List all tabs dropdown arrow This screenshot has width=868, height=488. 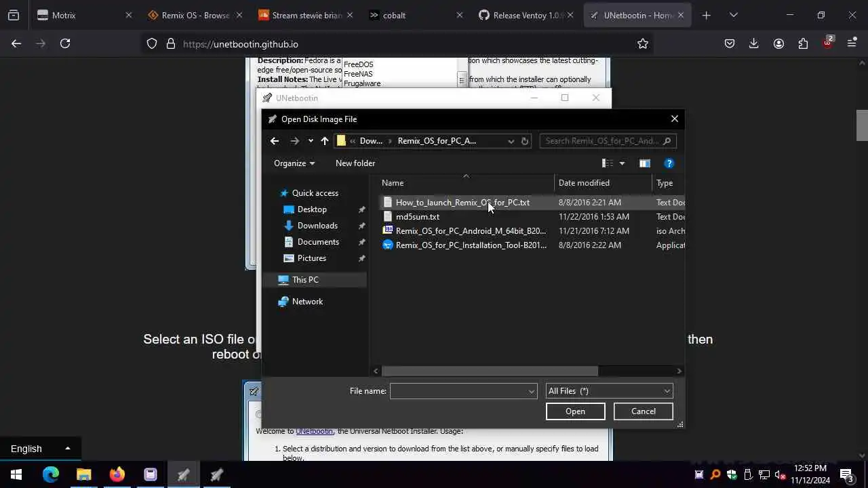coord(734,15)
